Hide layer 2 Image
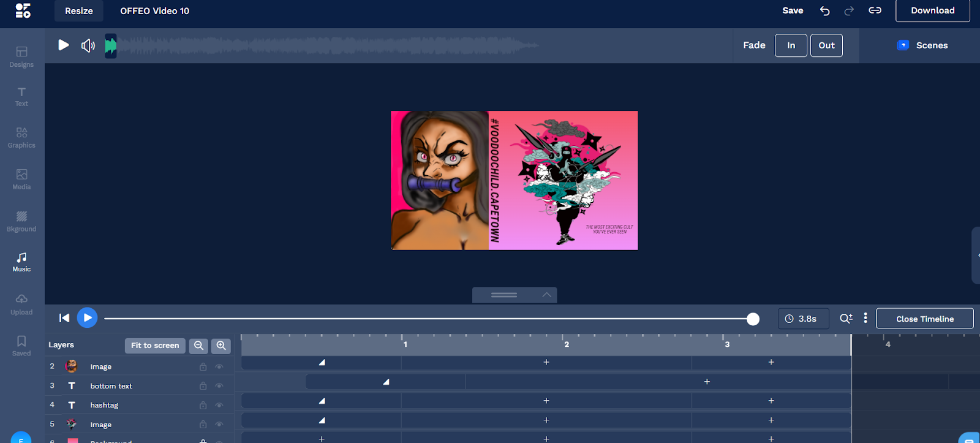Screen dimensions: 980x443 (219, 367)
